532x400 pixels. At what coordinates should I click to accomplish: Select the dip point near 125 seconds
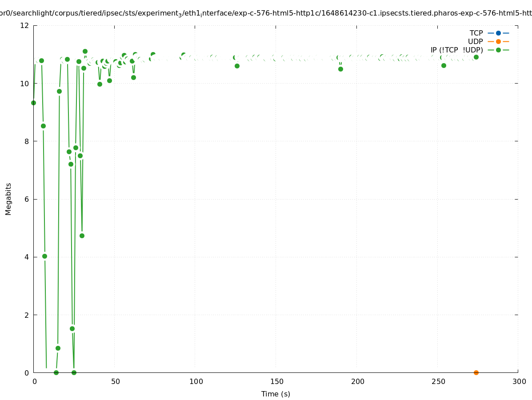pyautogui.click(x=237, y=66)
